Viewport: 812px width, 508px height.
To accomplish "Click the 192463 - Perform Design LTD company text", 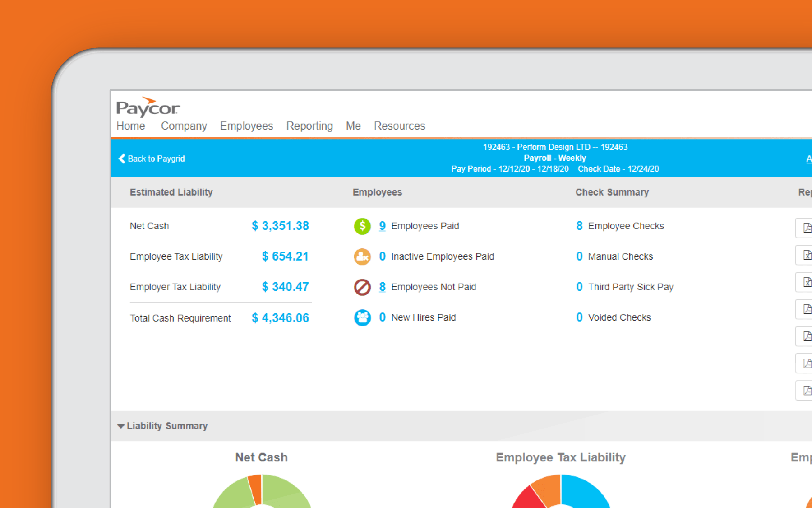I will (555, 147).
